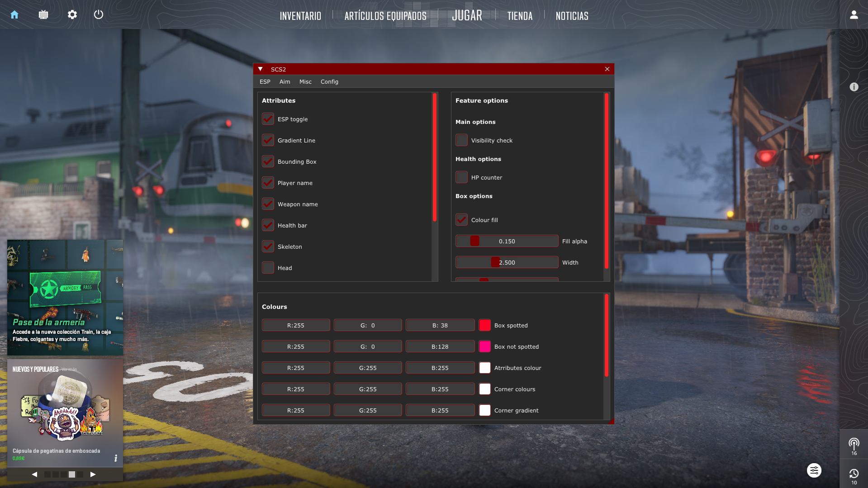The width and height of the screenshot is (868, 488).
Task: Click the G: 0 field for Box not spotted
Action: pos(368,346)
